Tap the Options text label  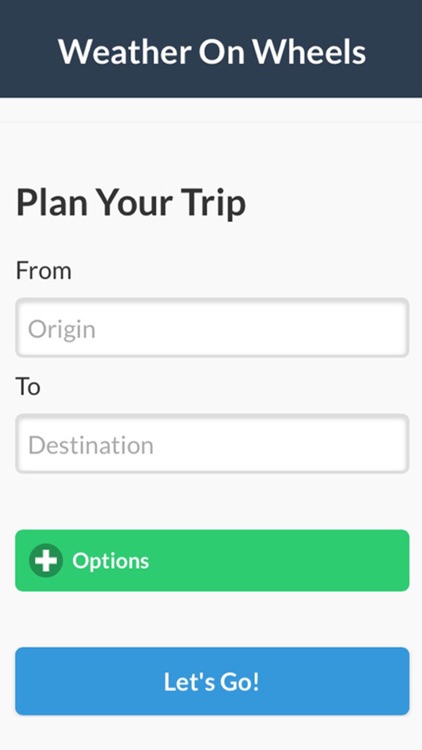point(111,561)
